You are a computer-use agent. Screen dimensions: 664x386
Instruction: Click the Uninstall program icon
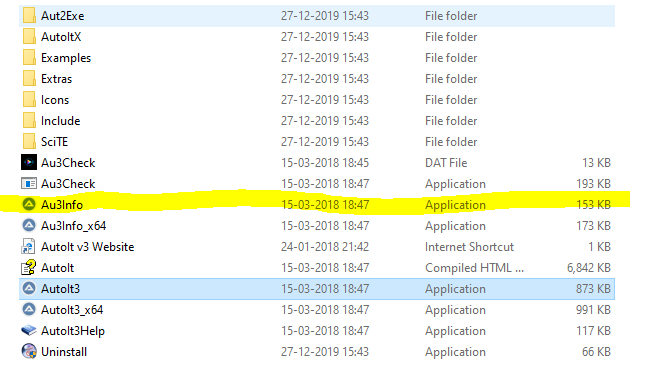(29, 352)
